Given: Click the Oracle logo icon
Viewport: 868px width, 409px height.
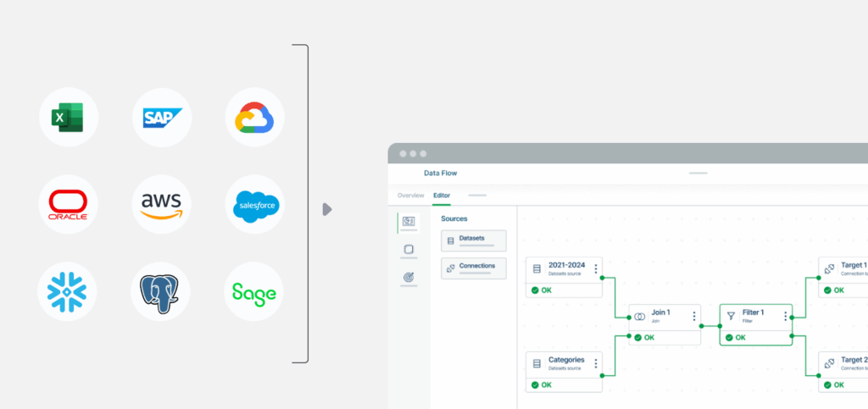Looking at the screenshot, I should [68, 205].
